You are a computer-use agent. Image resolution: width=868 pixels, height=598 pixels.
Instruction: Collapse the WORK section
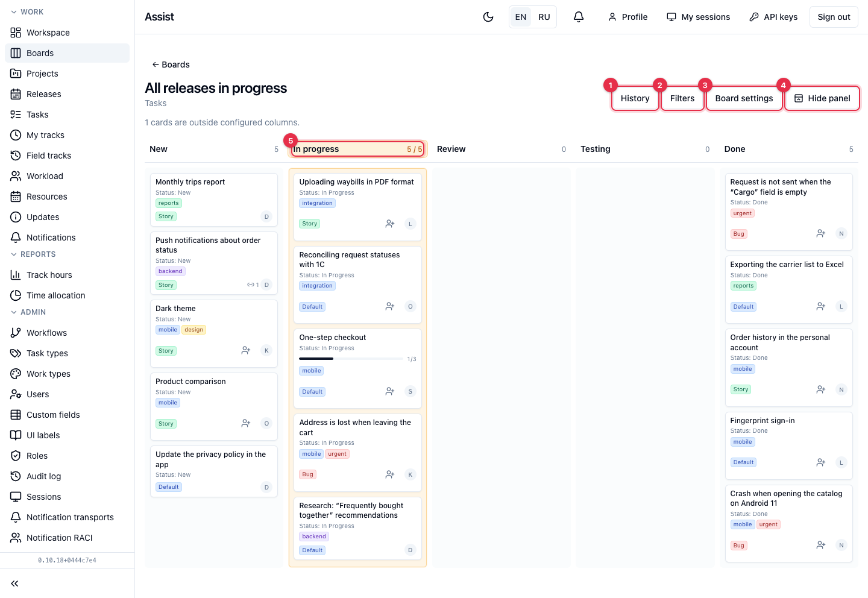pyautogui.click(x=27, y=12)
